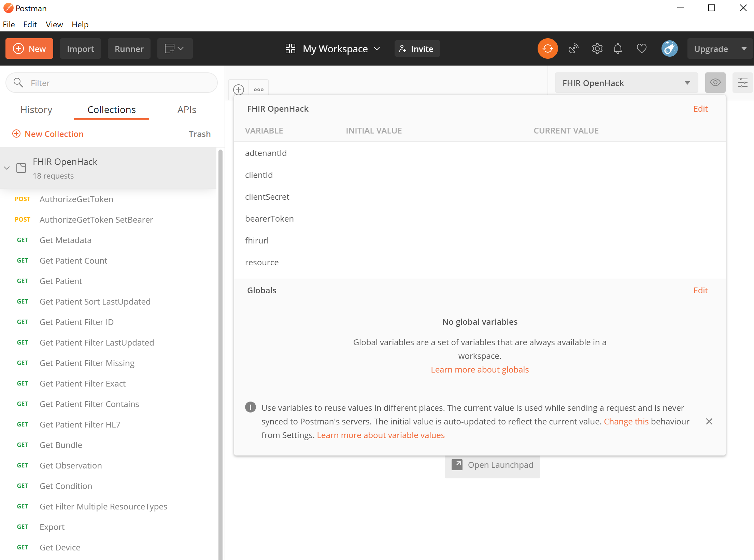Click the orange sync status icon
754x560 pixels.
[x=547, y=48]
